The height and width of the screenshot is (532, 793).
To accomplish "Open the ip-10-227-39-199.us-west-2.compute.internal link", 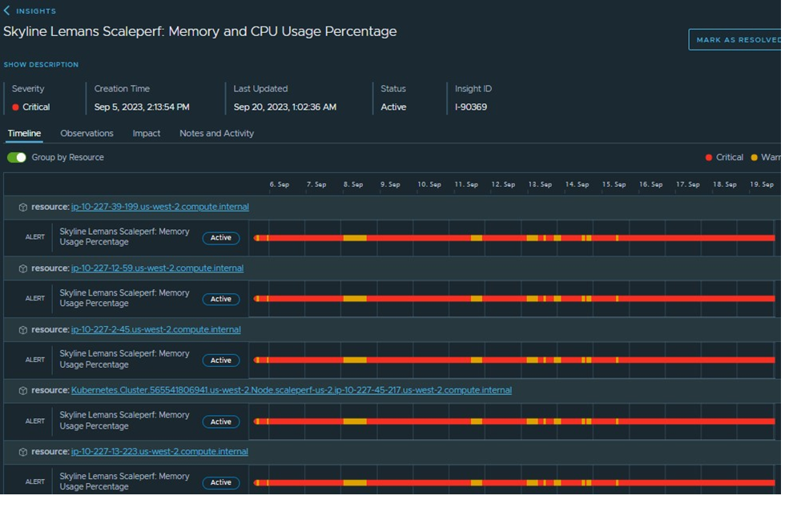I will tap(159, 207).
